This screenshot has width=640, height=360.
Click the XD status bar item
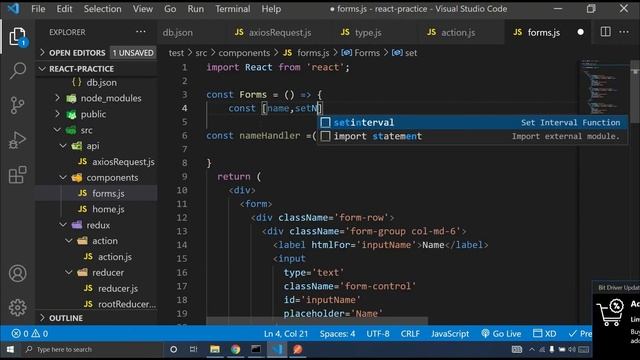click(x=544, y=333)
